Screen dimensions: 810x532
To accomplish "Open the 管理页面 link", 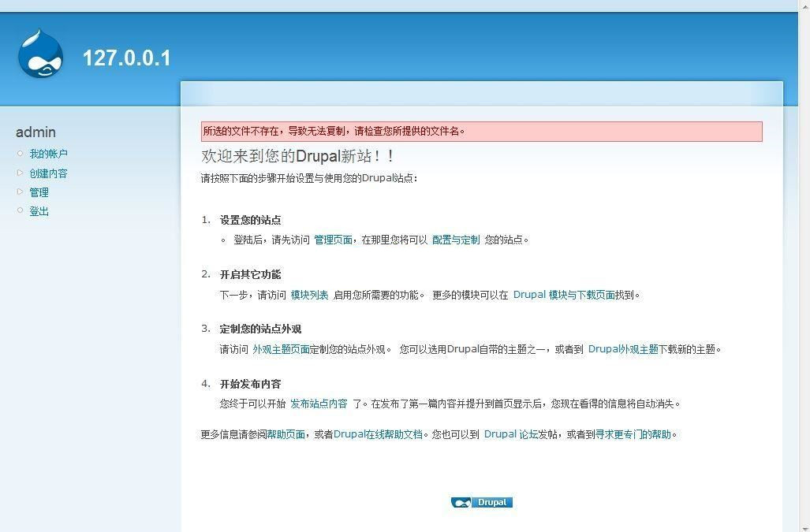I will tap(334, 240).
